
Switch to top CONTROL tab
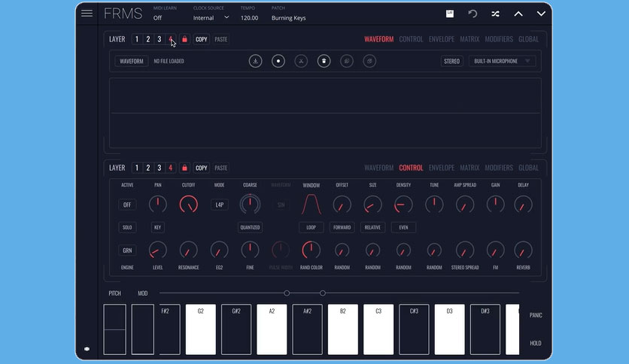411,39
